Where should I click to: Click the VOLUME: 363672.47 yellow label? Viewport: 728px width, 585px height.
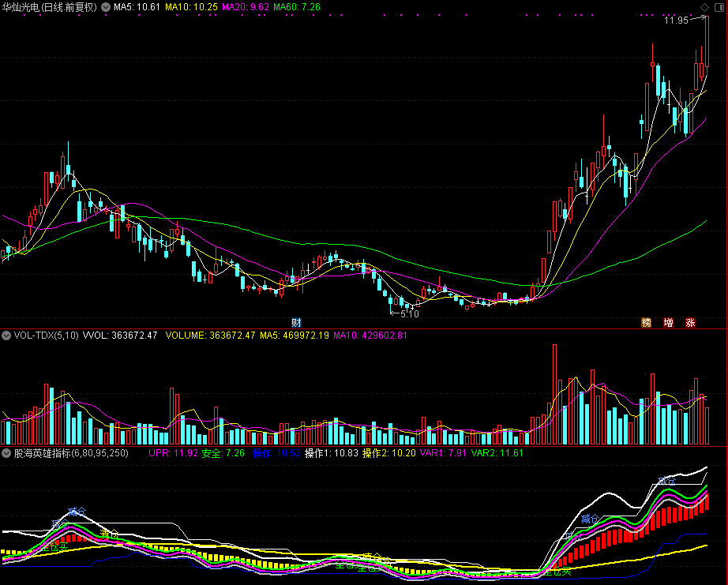(210, 336)
